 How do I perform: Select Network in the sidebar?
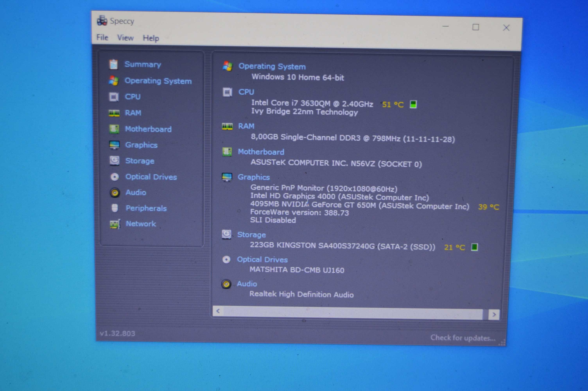coord(141,224)
